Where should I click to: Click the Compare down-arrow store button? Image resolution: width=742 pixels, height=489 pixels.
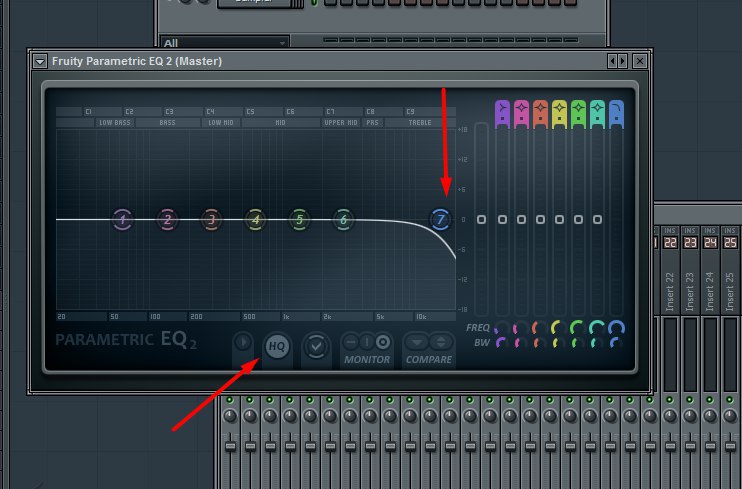click(417, 342)
